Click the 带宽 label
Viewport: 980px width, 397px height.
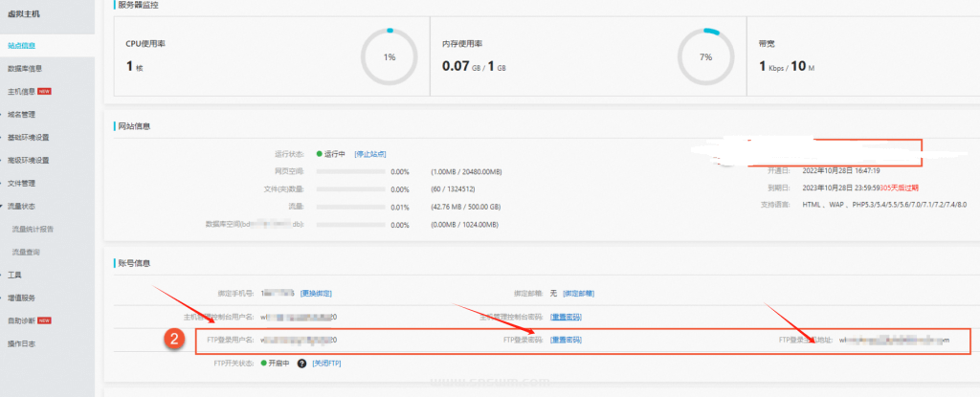pyautogui.click(x=768, y=44)
